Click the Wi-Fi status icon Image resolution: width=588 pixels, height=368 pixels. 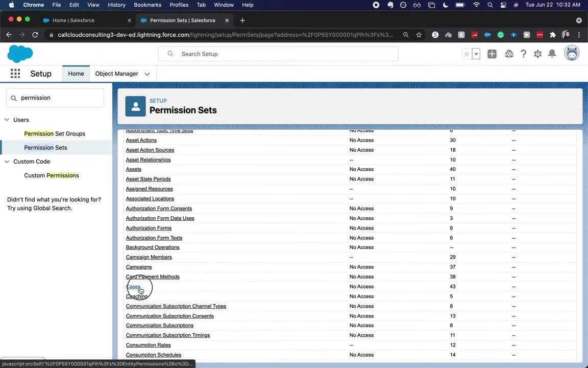[x=476, y=5]
